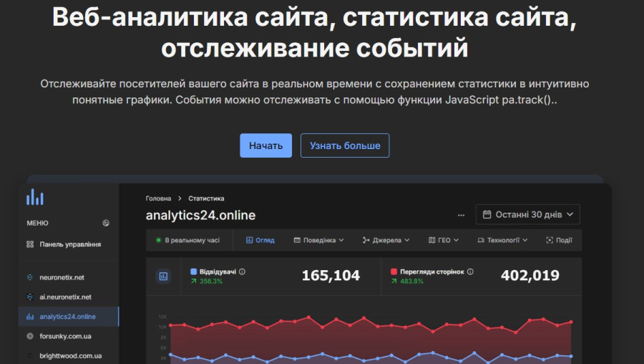The width and height of the screenshot is (644, 364).
Task: Click the 483.8% pageviews growth value
Action: pos(411,282)
